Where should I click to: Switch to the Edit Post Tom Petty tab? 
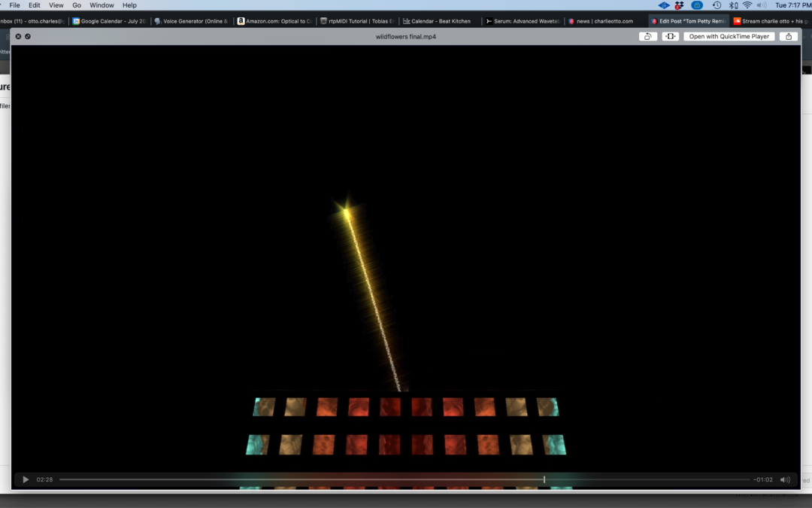(688, 21)
